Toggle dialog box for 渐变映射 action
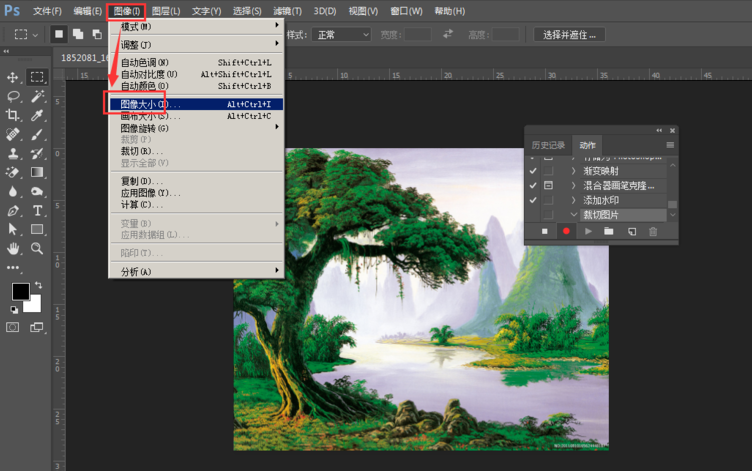This screenshot has height=471, width=752. pyautogui.click(x=548, y=171)
